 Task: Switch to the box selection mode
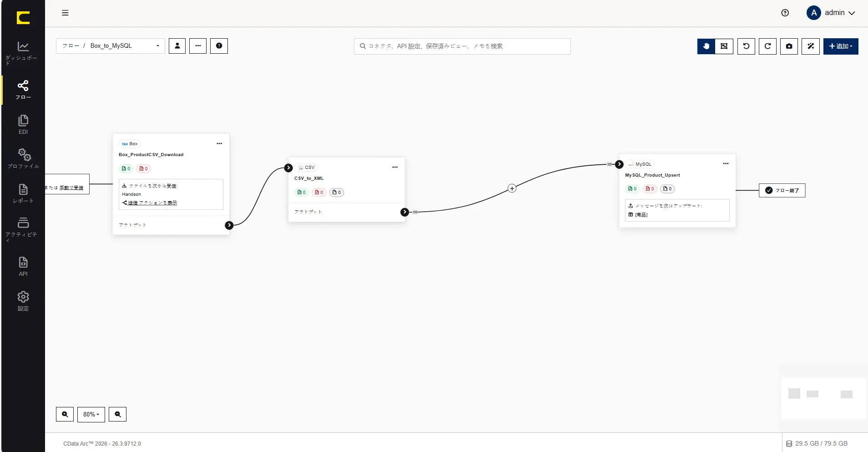coord(724,46)
